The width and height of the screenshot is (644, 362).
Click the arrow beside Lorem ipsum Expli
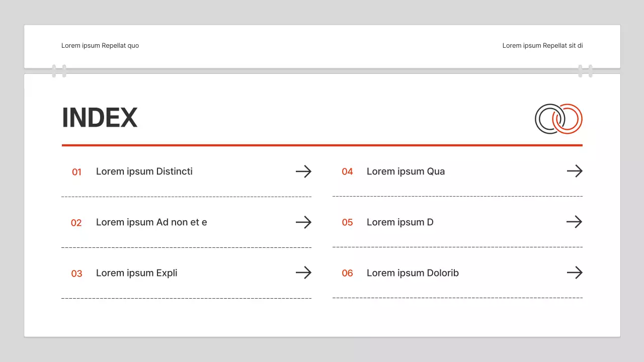(303, 273)
